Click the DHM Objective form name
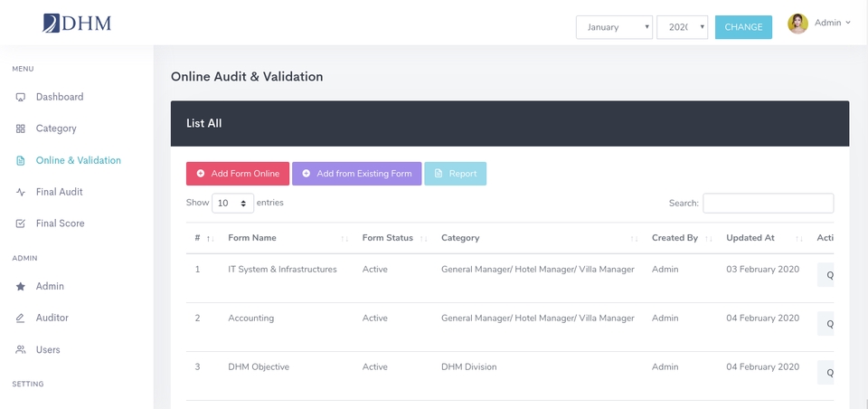 259,366
